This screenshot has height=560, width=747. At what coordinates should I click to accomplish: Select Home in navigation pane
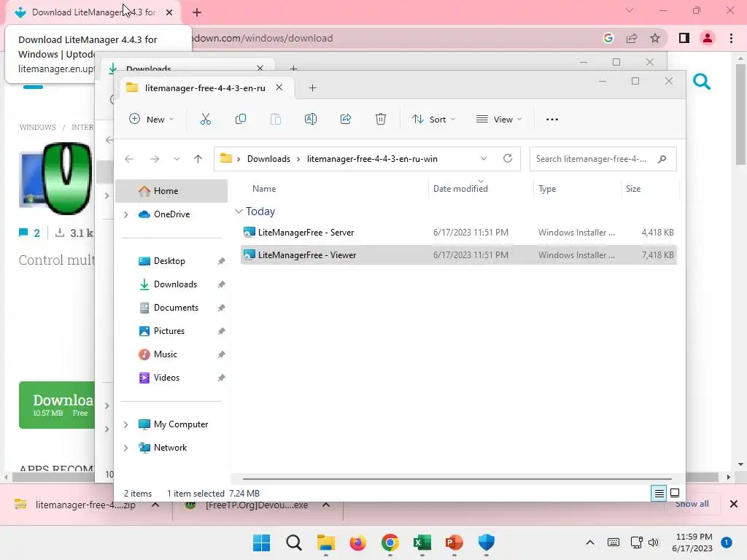pyautogui.click(x=171, y=191)
